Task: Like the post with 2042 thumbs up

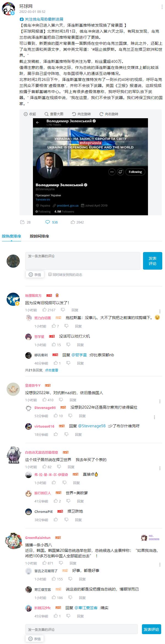Action: (x=73, y=222)
